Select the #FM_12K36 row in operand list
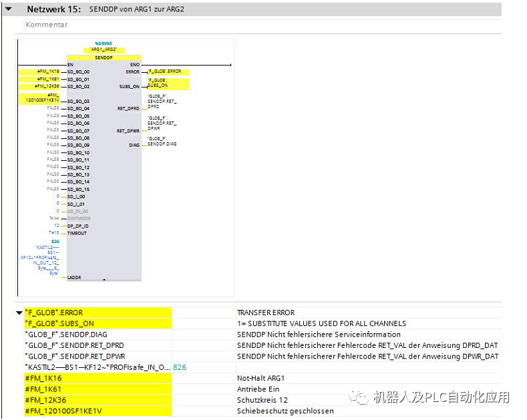The height and width of the screenshot is (420, 527). tap(98, 400)
